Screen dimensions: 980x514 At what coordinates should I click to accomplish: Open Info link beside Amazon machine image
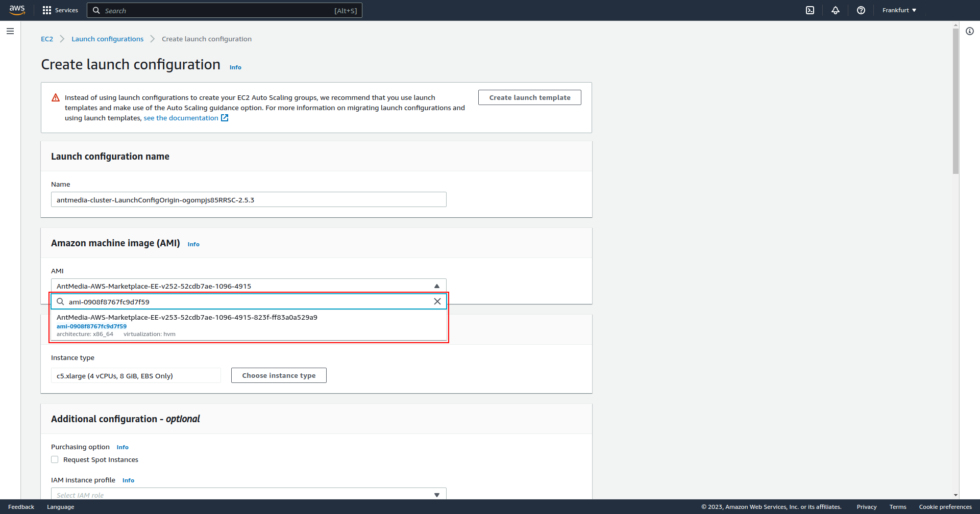193,244
